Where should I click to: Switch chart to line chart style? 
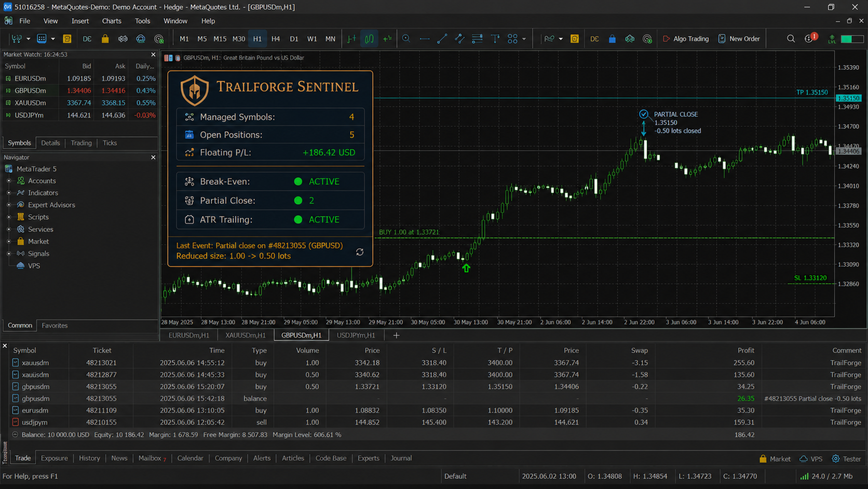tap(387, 39)
